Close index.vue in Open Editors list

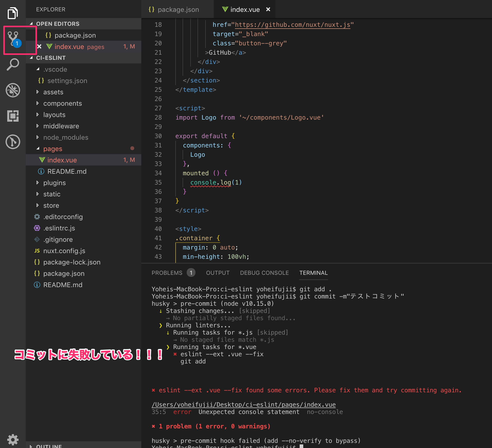[39, 46]
